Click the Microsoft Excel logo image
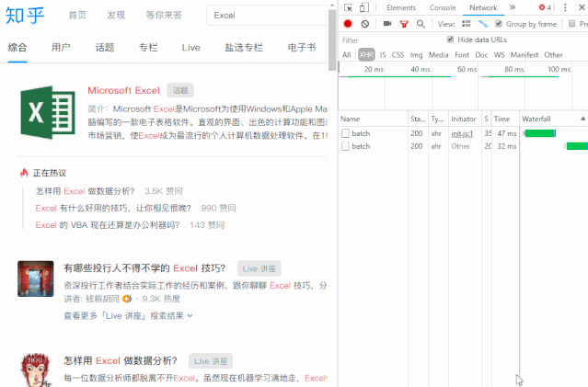 pos(48,112)
